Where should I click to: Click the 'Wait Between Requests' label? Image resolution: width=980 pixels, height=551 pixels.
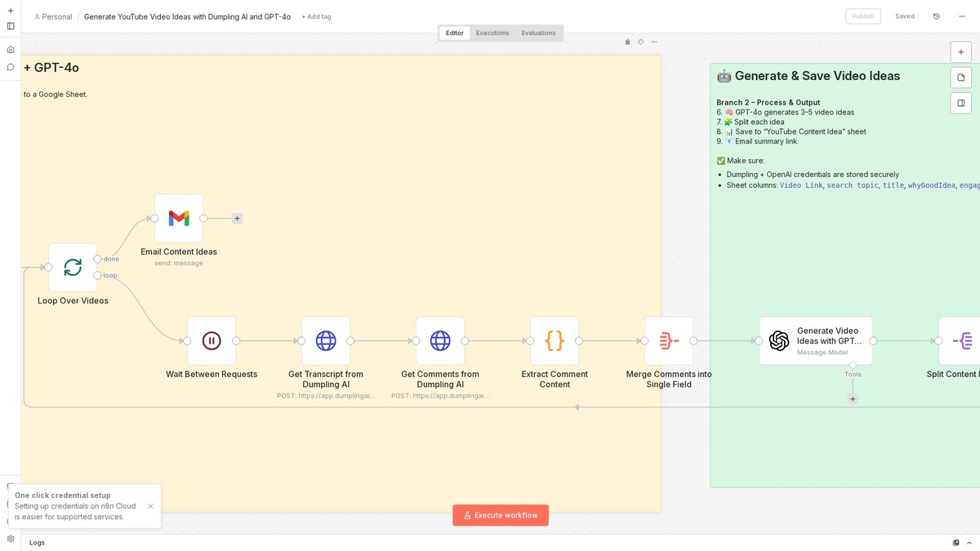tap(212, 374)
